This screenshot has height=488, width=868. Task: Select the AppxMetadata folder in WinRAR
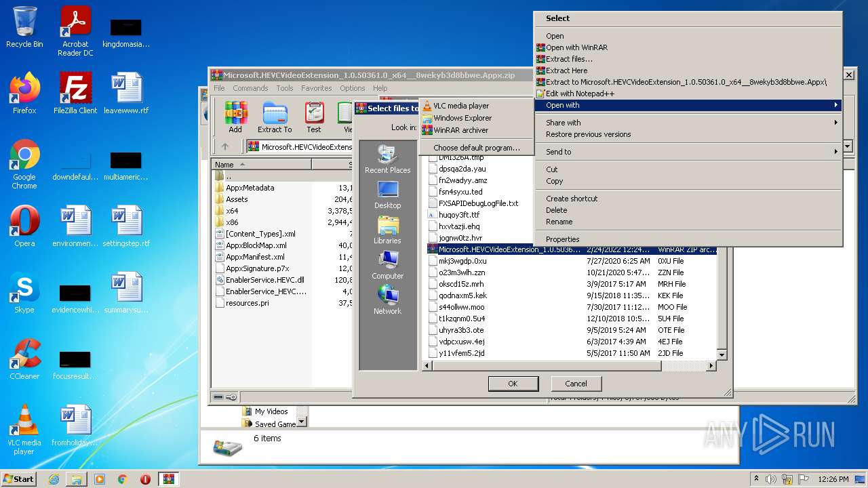(250, 188)
